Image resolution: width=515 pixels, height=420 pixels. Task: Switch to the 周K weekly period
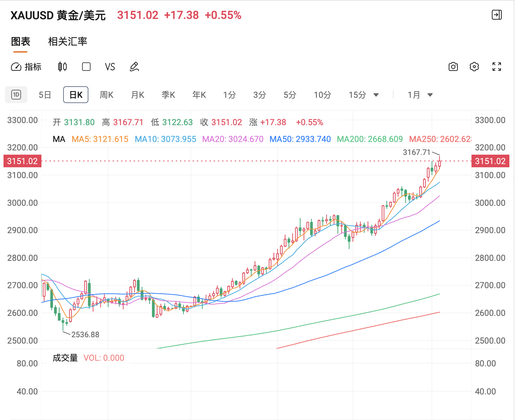tap(107, 95)
